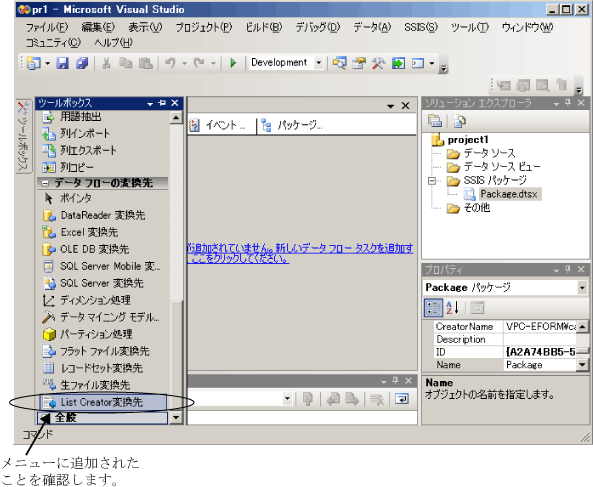Open Solution Explorer from toolbar icon
593x487 pixels.
pyautogui.click(x=339, y=63)
